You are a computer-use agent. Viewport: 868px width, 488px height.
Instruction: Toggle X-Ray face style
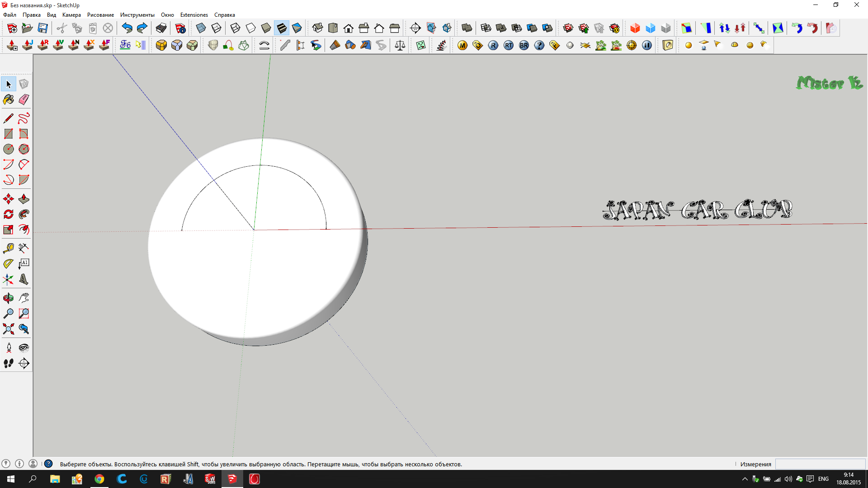point(201,28)
